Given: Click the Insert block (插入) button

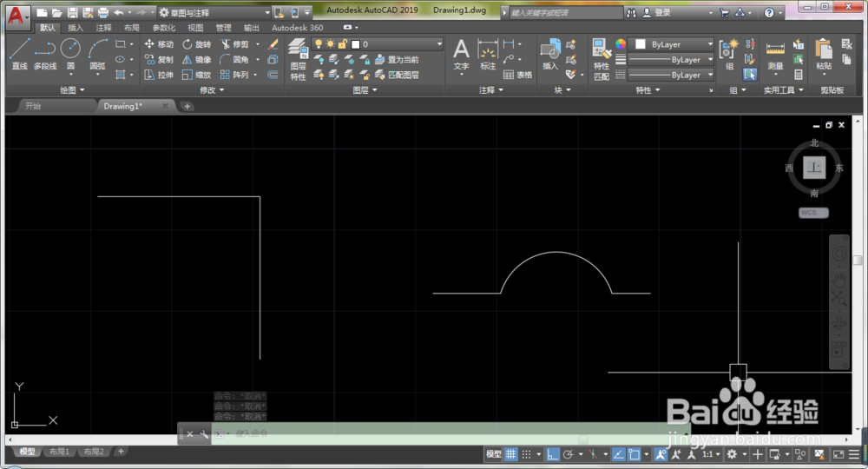Looking at the screenshot, I should 549,54.
